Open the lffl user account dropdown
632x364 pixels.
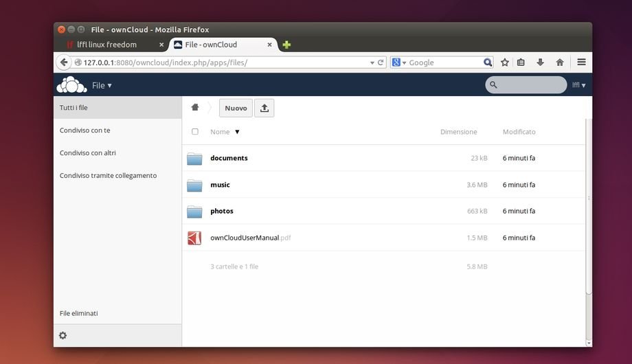578,85
